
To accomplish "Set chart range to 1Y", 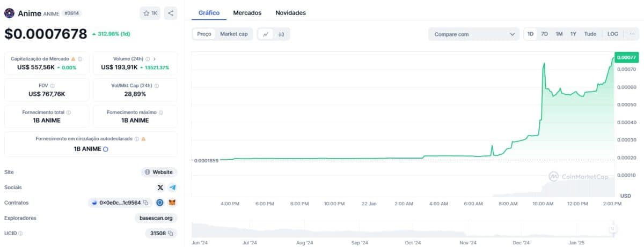I will click(x=573, y=34).
